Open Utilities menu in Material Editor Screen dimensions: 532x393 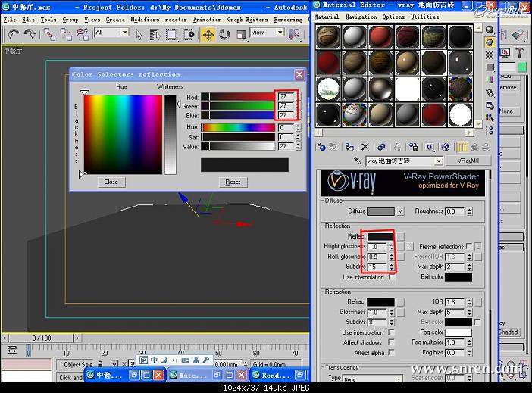tap(424, 16)
